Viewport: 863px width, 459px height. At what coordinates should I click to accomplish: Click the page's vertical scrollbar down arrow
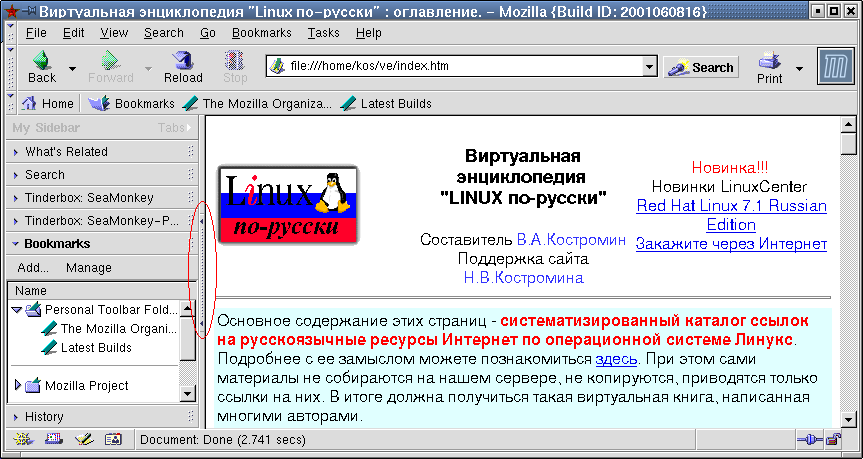(849, 419)
